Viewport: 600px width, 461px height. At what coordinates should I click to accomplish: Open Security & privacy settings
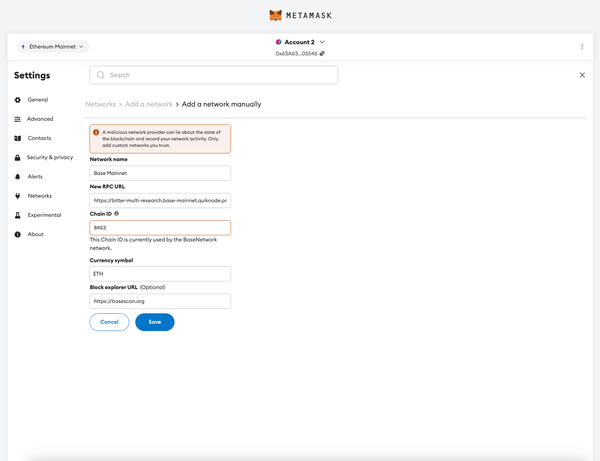(49, 157)
